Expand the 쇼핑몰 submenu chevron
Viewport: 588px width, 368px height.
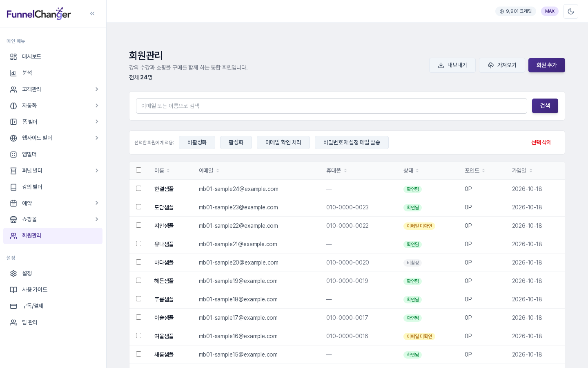97,219
